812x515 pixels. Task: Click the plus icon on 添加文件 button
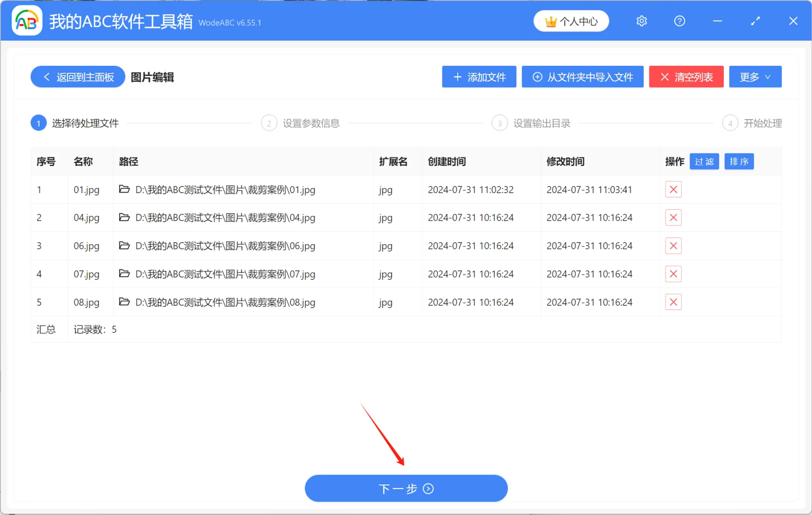tap(457, 77)
